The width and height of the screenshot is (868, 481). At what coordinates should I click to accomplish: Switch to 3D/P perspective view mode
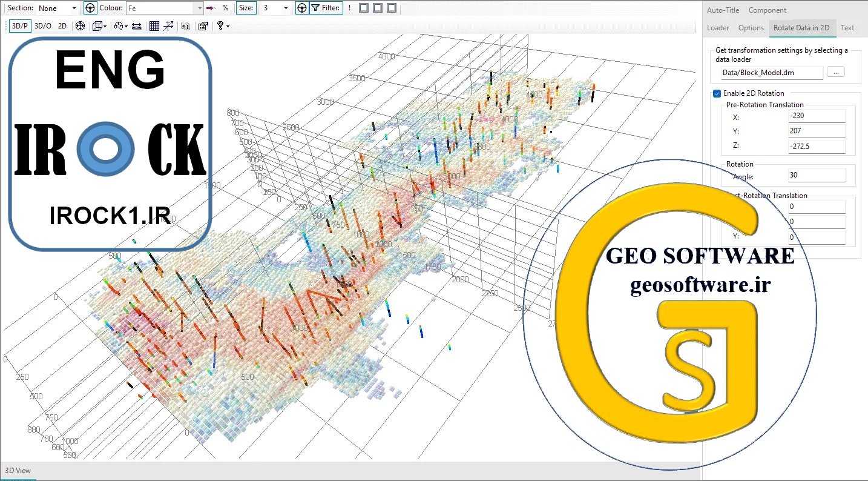coord(20,26)
